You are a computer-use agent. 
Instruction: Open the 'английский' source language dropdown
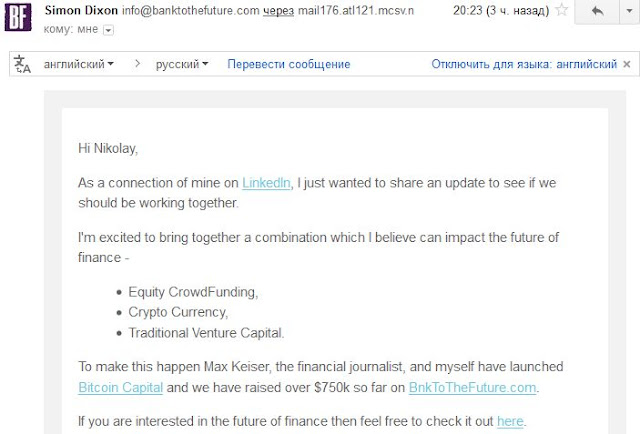79,64
